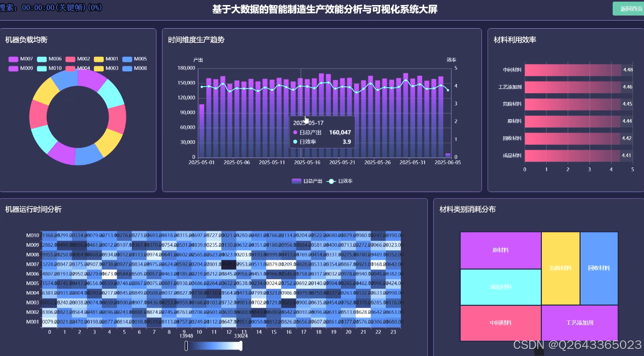Click the M006 legend marker
644x356 pixels.
coord(41,59)
